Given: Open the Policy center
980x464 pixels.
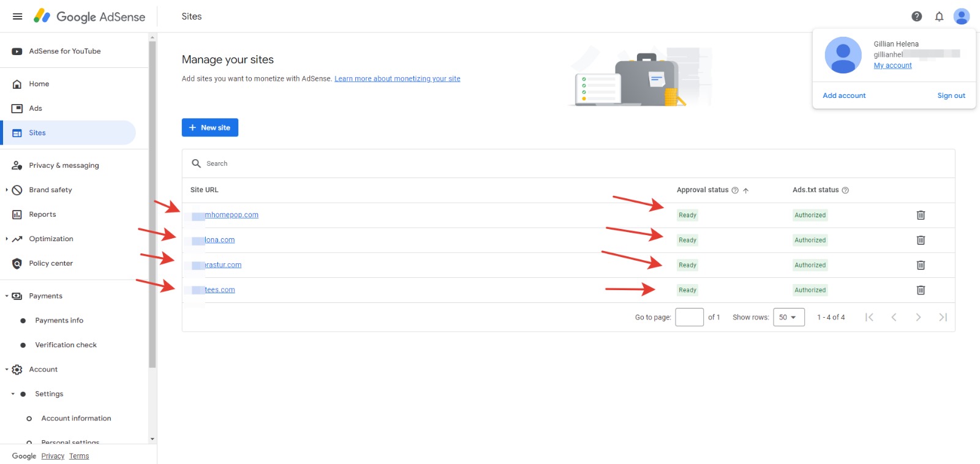Looking at the screenshot, I should point(51,263).
